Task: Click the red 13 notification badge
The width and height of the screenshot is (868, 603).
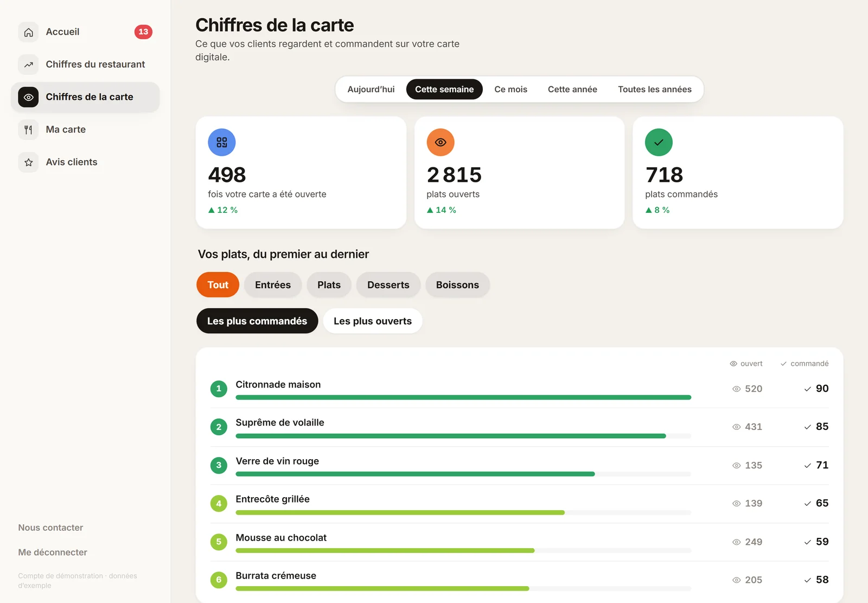Action: pos(143,32)
